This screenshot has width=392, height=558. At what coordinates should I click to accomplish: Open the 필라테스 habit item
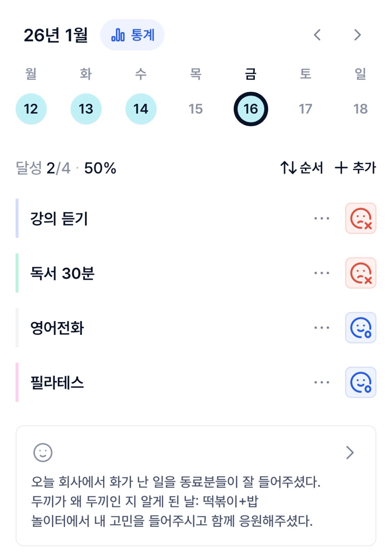click(x=57, y=382)
